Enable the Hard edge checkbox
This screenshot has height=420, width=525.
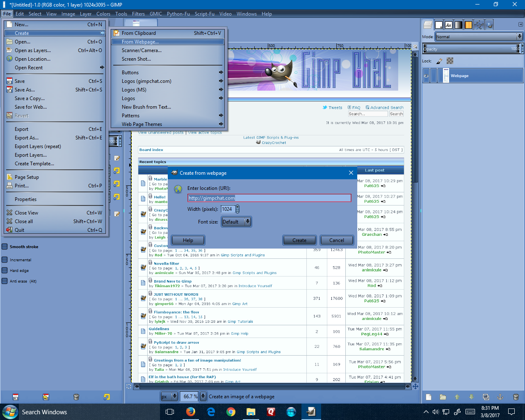point(5,270)
